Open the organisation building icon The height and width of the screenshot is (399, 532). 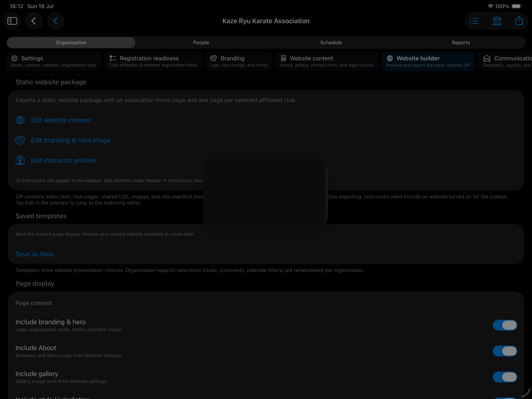point(497,21)
